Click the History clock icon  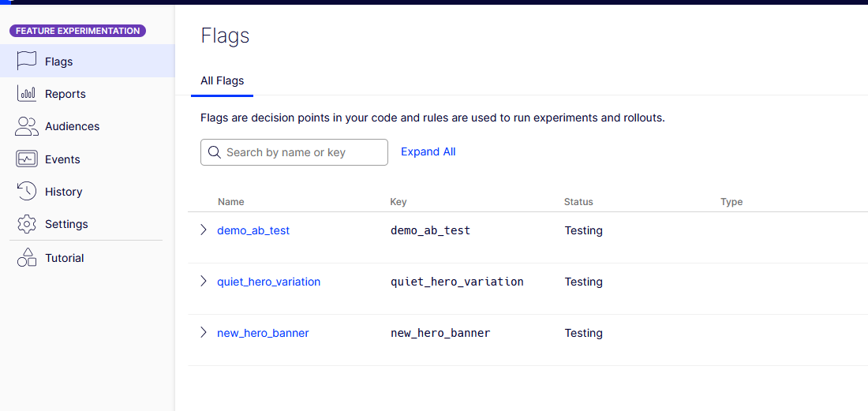(27, 192)
